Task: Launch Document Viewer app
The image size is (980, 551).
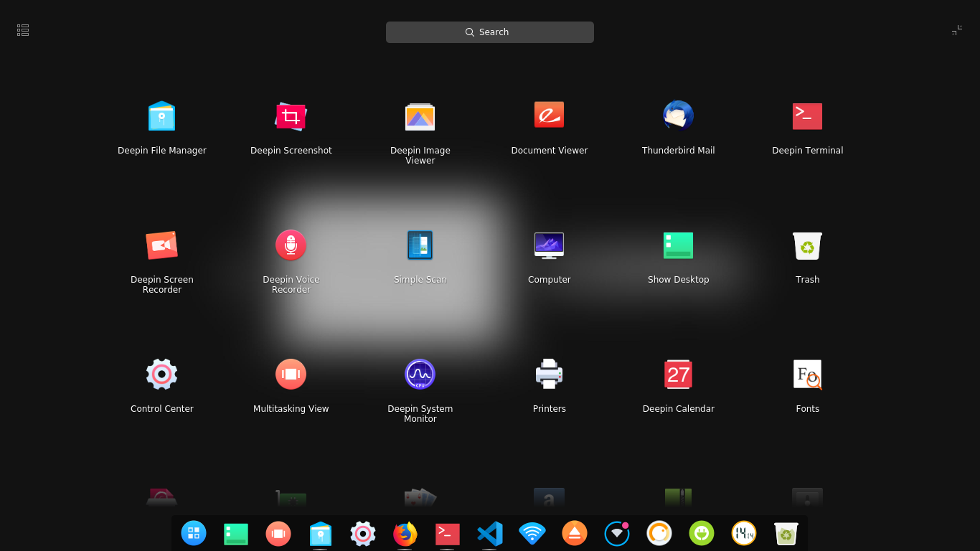Action: pyautogui.click(x=550, y=116)
